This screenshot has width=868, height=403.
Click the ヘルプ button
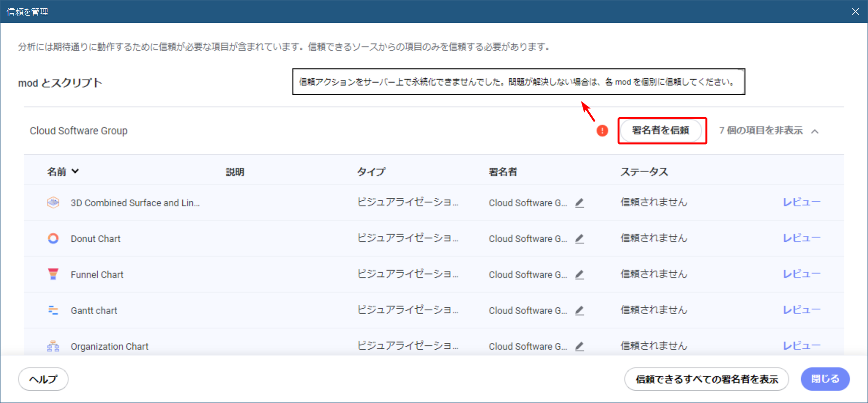tap(43, 379)
